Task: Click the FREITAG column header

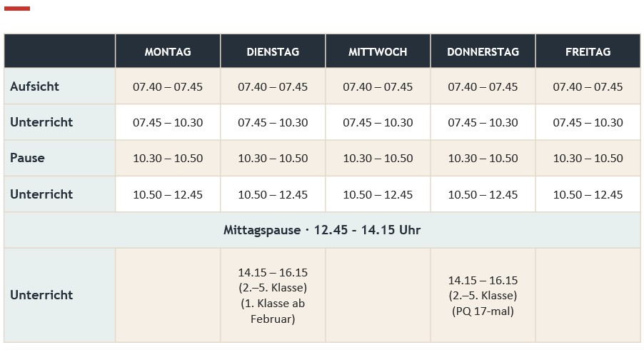Action: pos(588,51)
